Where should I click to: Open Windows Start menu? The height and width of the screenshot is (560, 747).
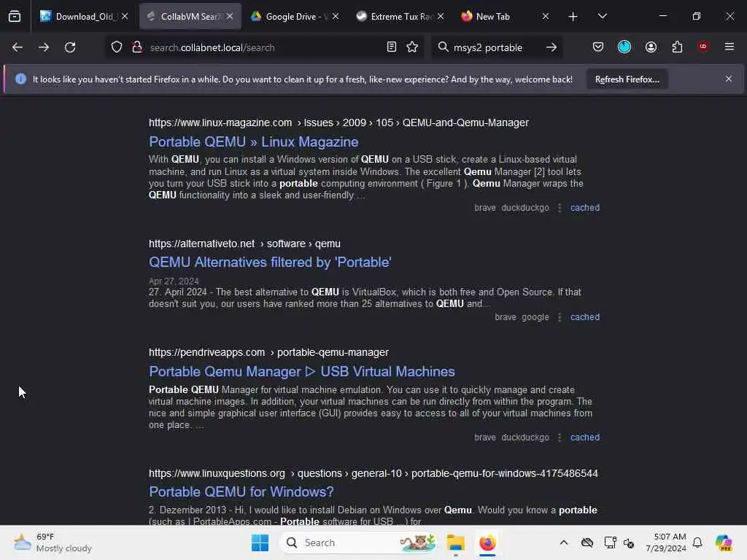point(260,542)
